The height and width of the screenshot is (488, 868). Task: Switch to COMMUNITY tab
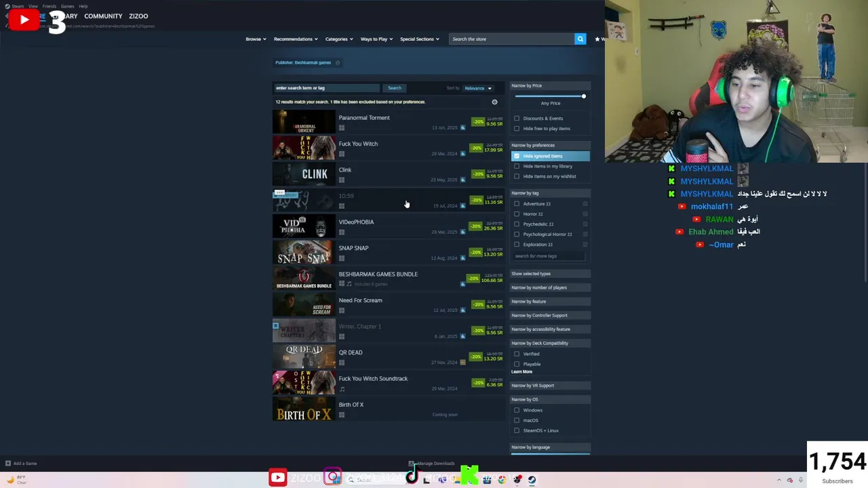pyautogui.click(x=103, y=16)
